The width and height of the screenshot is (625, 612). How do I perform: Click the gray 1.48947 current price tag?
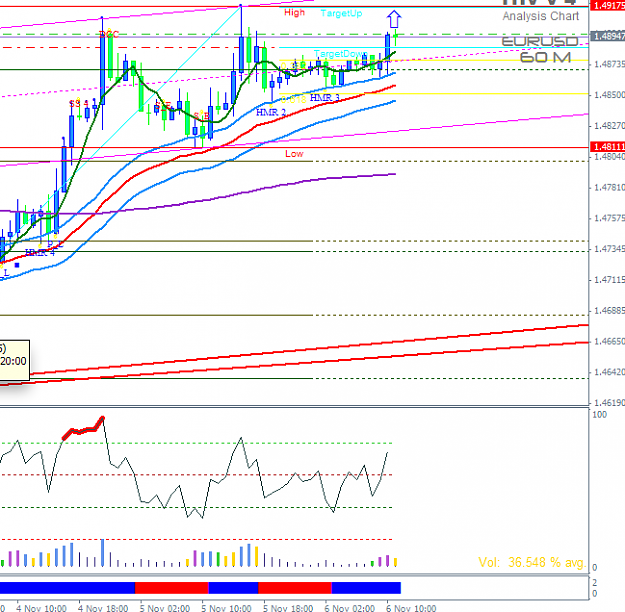pos(607,36)
